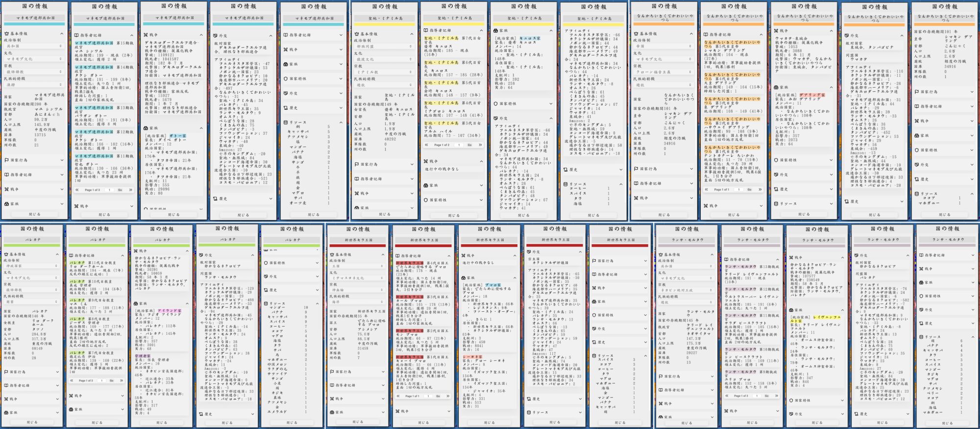This screenshot has height=429, width=980.
Task: Click 外交 handshake icon in 聖地・ミナミル島 panel
Action: (x=495, y=118)
